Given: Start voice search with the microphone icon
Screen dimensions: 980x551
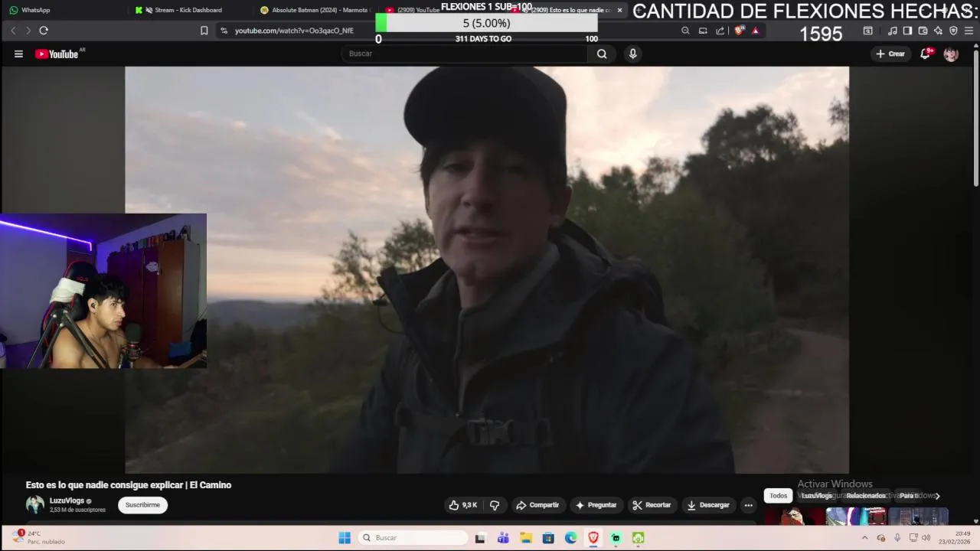Looking at the screenshot, I should tap(632, 54).
